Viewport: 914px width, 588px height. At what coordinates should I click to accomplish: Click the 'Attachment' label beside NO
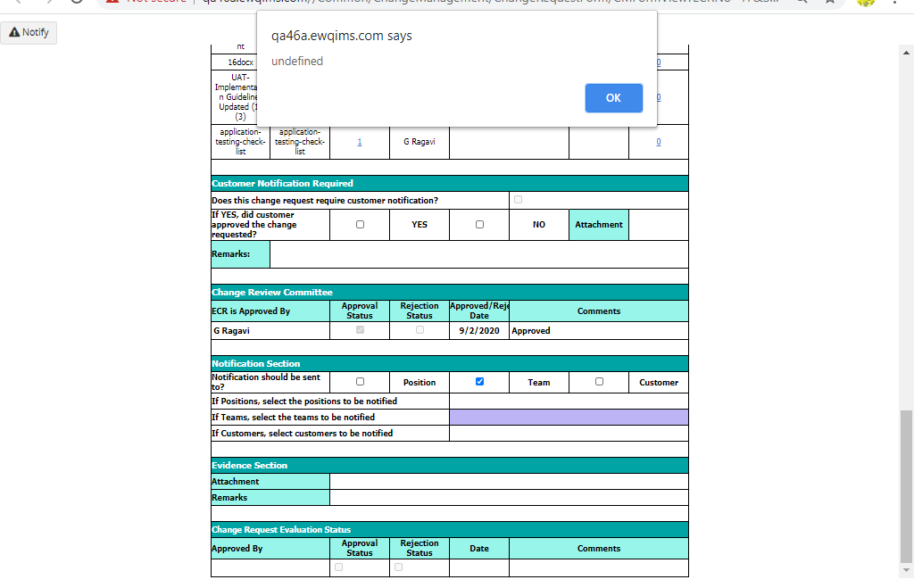599,224
